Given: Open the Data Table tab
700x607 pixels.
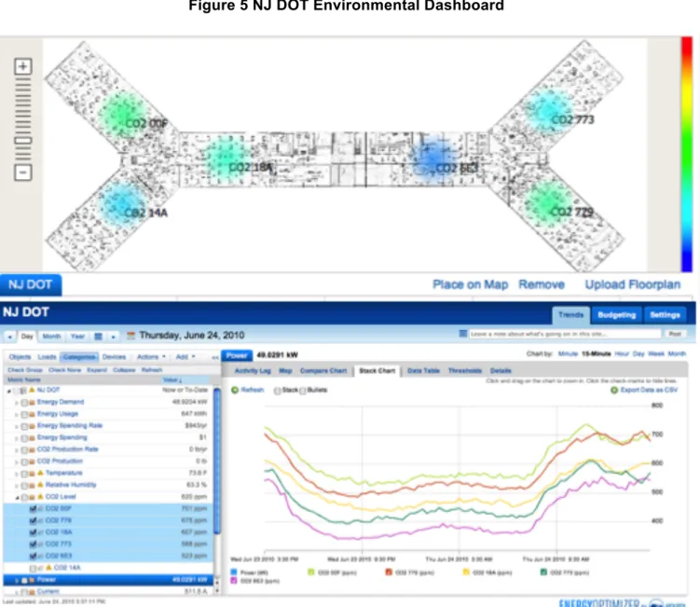Looking at the screenshot, I should 424,371.
